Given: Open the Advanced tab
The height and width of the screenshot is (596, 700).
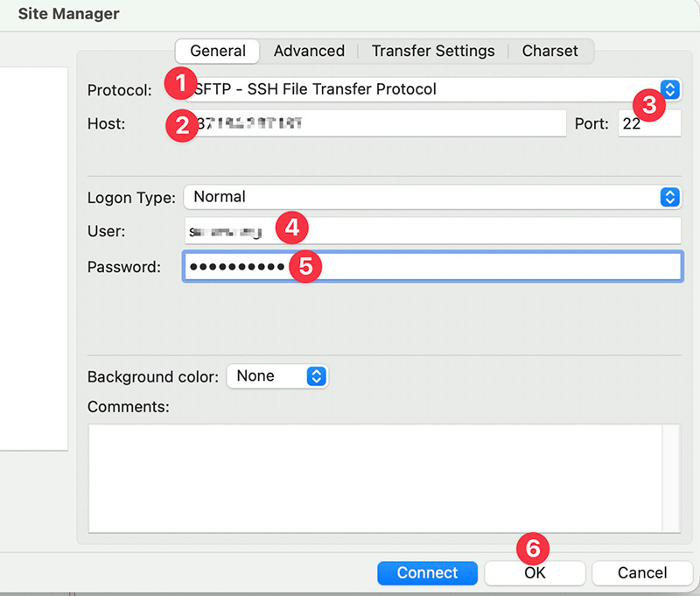Looking at the screenshot, I should [309, 51].
